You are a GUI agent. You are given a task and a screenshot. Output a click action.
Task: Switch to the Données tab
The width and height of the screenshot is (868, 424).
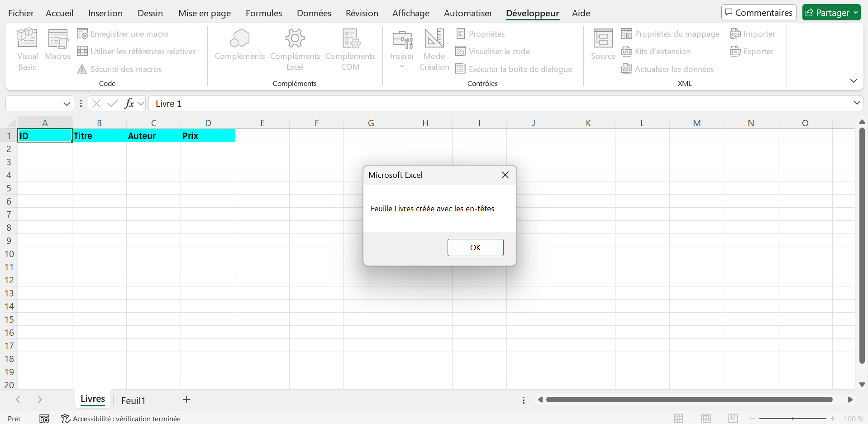tap(314, 13)
